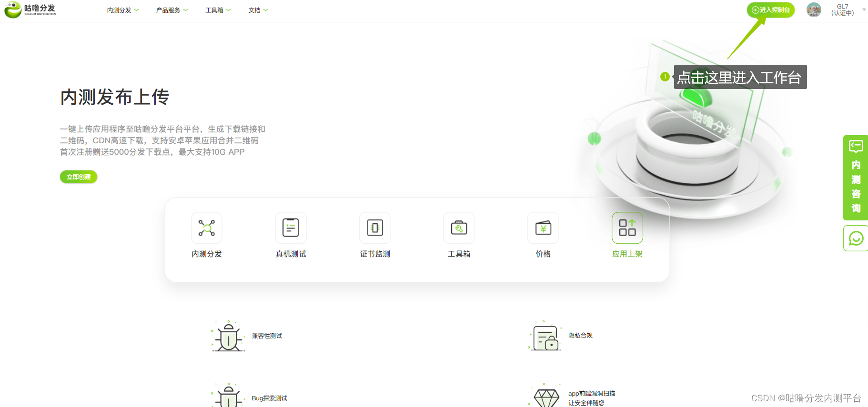The width and height of the screenshot is (868, 407).
Task: Click the 内测发布上传 heading
Action: pos(115,97)
